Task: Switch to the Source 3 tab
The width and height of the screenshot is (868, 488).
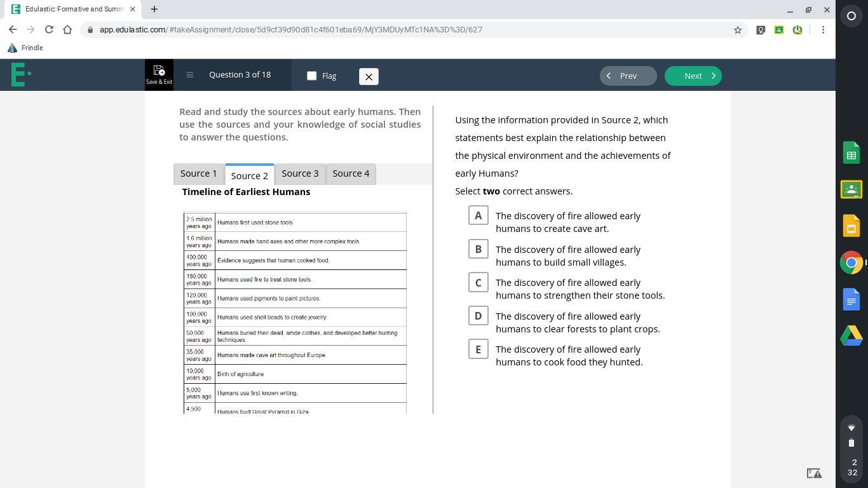Action: tap(300, 173)
